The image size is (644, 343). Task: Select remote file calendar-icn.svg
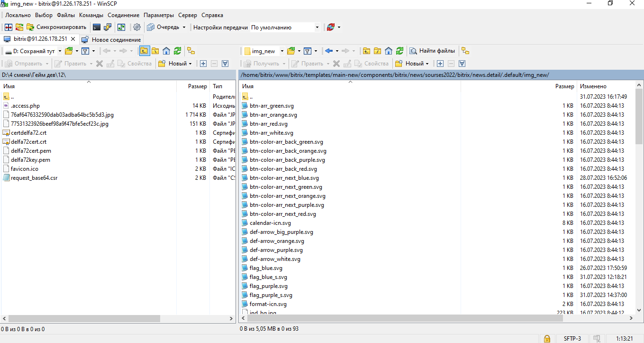click(270, 223)
